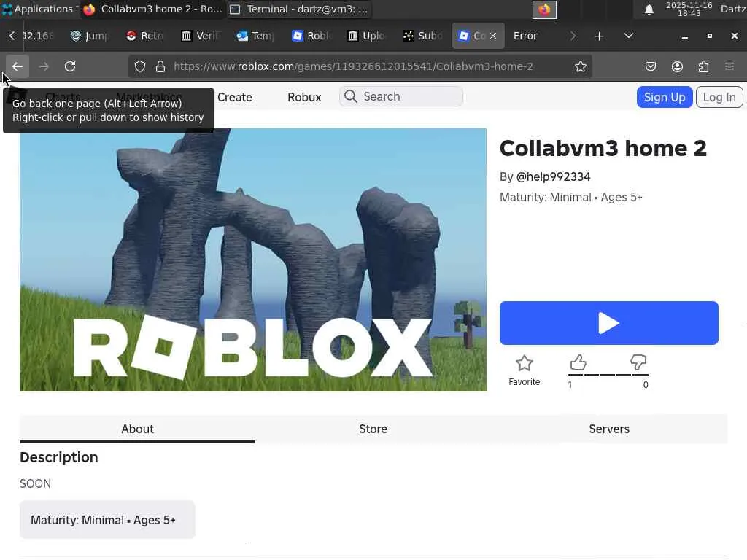Show site information via the padlock icon

[x=160, y=66]
